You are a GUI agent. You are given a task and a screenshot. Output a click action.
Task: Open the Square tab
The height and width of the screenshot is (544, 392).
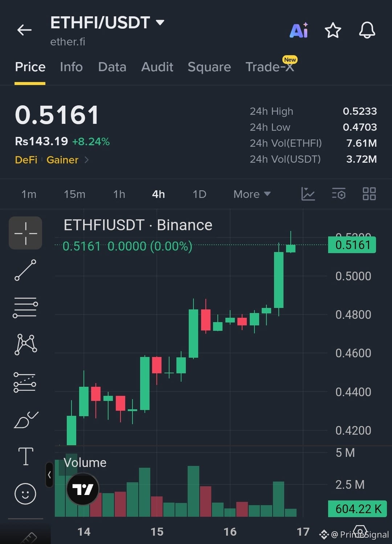(209, 67)
